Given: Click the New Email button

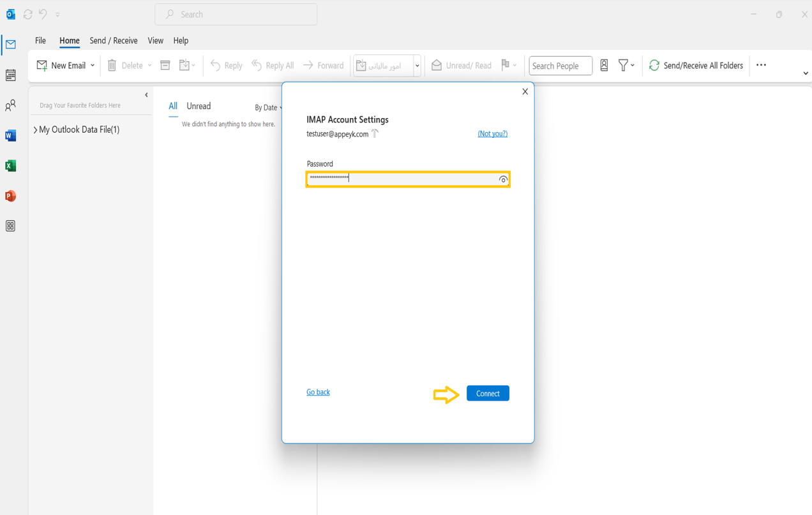Looking at the screenshot, I should click(61, 65).
